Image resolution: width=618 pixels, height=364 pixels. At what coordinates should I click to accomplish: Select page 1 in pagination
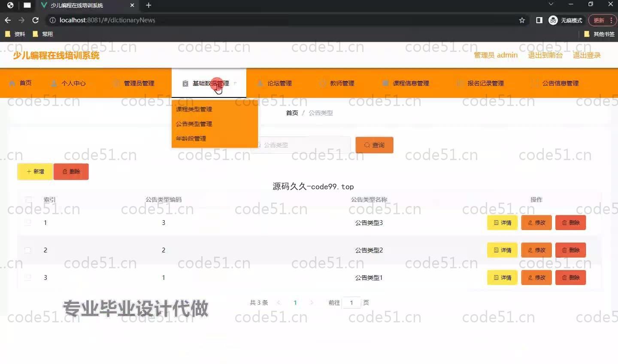pos(295,303)
